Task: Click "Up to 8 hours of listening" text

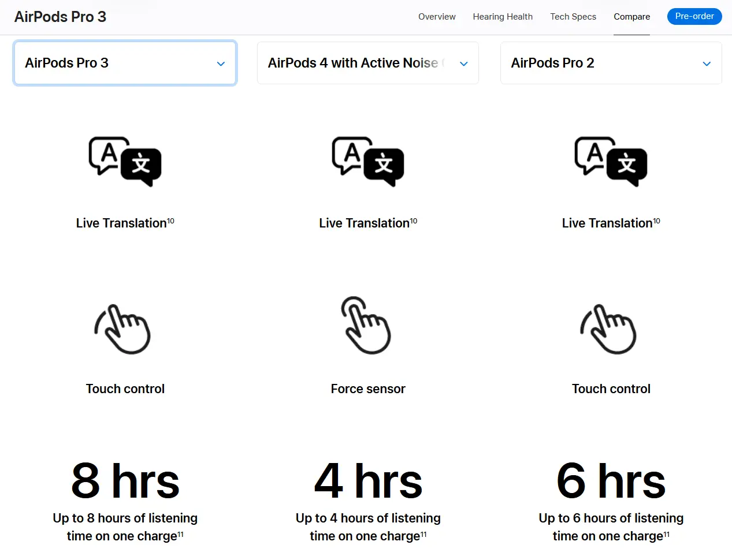Action: tap(125, 518)
